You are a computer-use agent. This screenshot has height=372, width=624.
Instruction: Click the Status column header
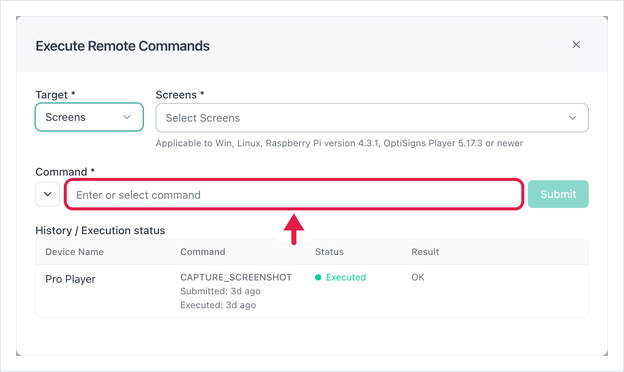(x=329, y=252)
